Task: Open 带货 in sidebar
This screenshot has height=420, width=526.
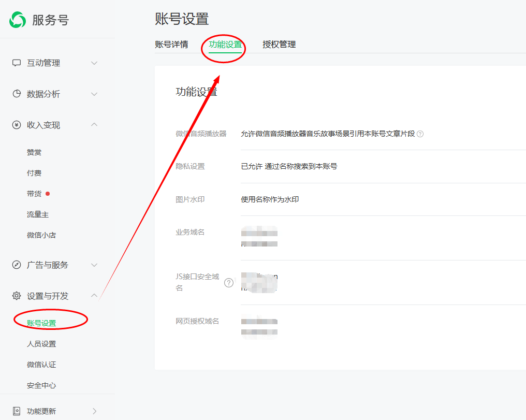Action: coord(34,194)
